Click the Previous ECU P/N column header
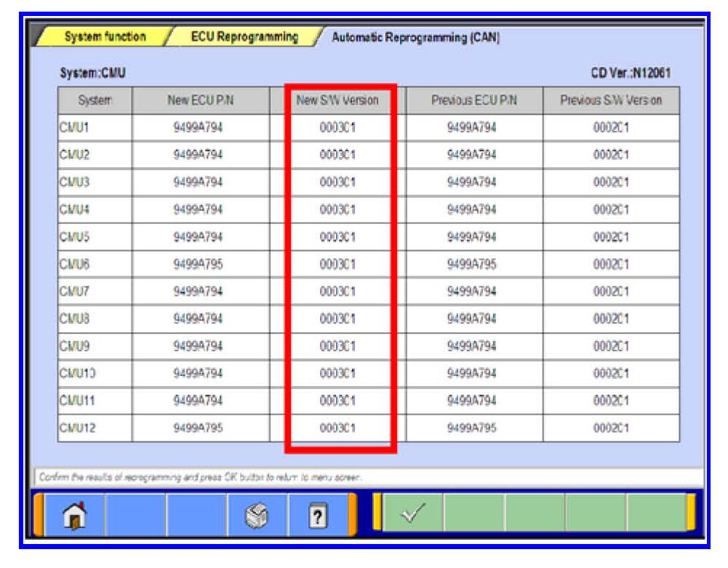 coord(473,100)
